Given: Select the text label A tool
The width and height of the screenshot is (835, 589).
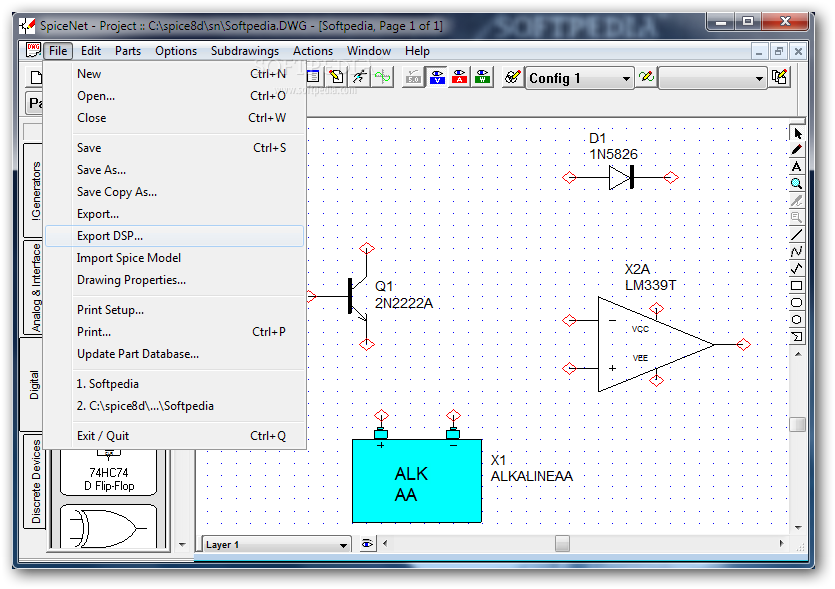Looking at the screenshot, I should (797, 167).
